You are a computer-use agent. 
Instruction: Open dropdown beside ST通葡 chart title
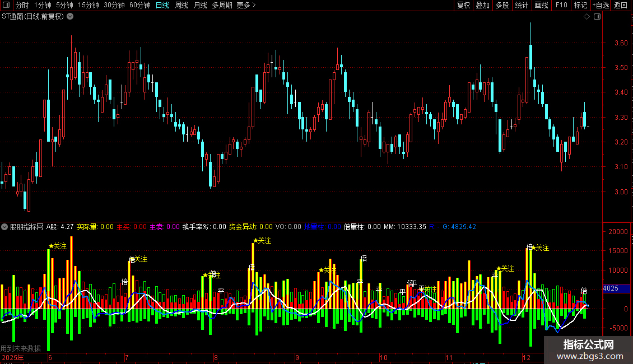[x=70, y=17]
